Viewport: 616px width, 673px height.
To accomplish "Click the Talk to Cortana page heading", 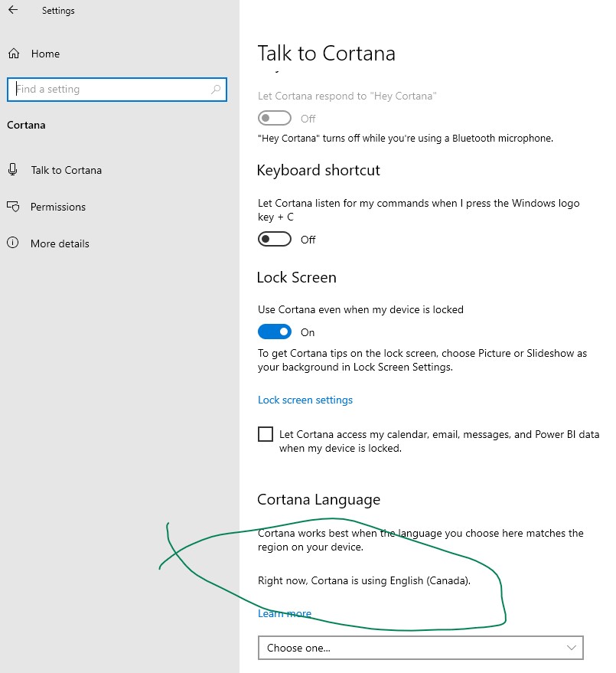I will (326, 54).
